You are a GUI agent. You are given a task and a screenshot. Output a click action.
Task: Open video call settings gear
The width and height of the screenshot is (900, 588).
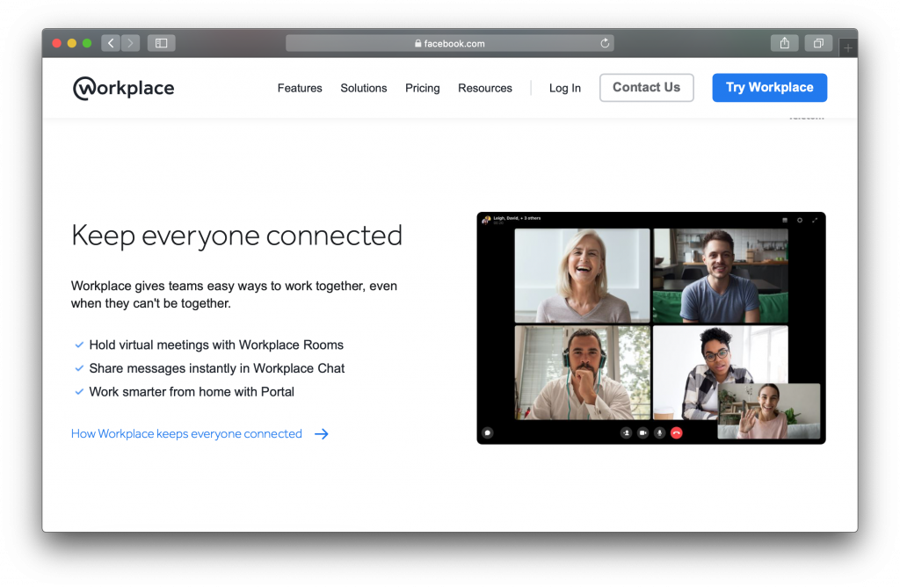[x=800, y=220]
